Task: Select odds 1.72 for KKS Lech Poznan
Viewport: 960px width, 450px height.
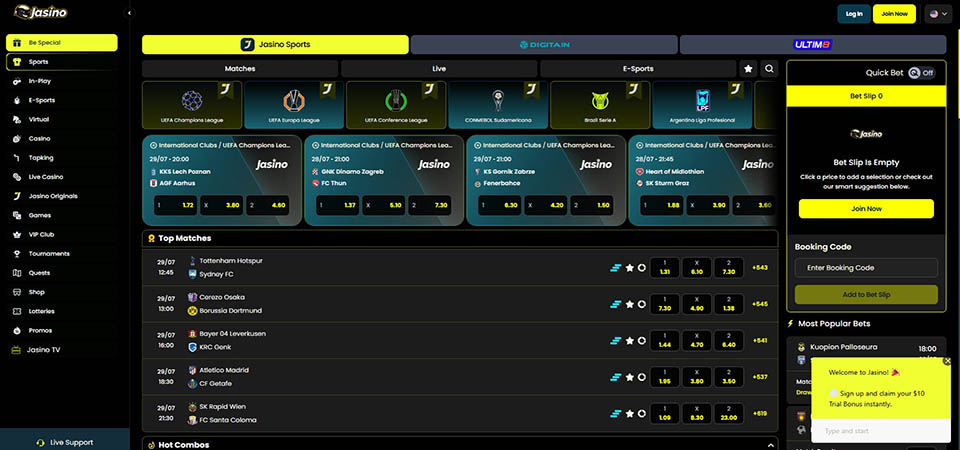Action: click(174, 206)
